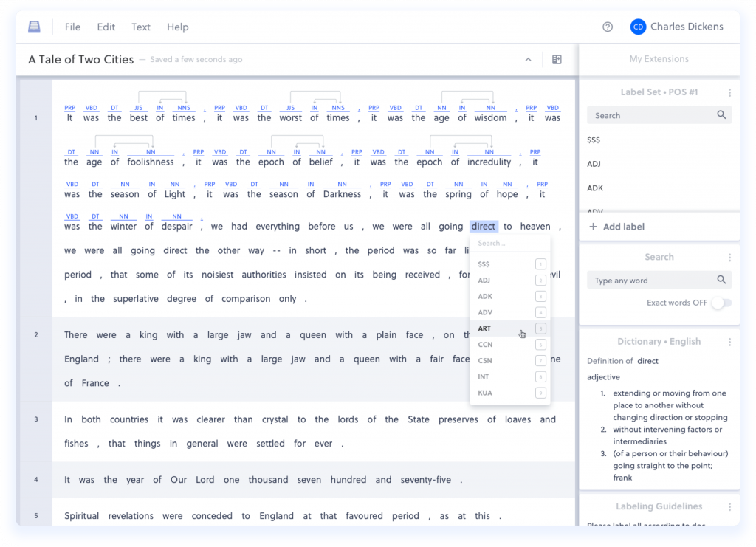Click the word foolishness
Image resolution: width=756 pixels, height=547 pixels.
tap(150, 162)
